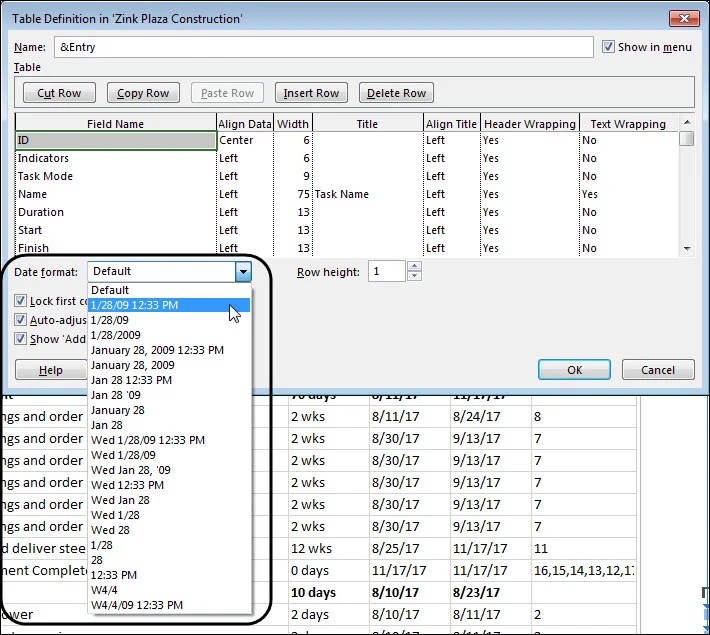Click 8/24/17 finish date in sheet
710x635 pixels.
click(x=491, y=417)
